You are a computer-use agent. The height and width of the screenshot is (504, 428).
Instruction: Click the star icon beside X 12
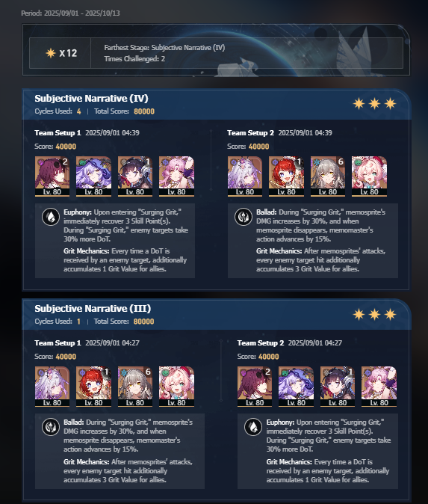coord(51,53)
